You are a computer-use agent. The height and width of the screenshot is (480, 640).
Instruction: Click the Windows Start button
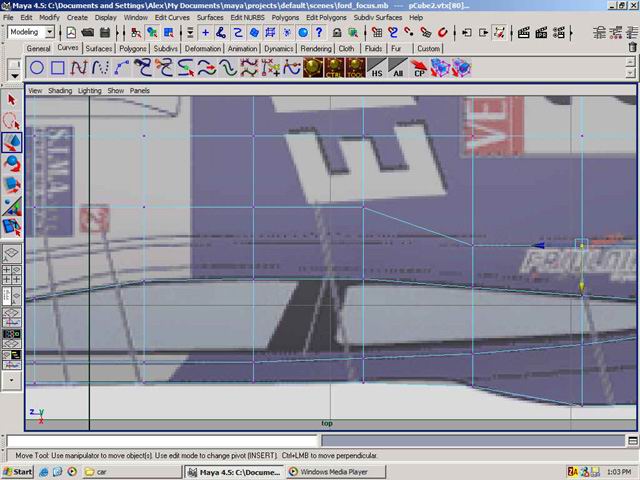click(18, 471)
